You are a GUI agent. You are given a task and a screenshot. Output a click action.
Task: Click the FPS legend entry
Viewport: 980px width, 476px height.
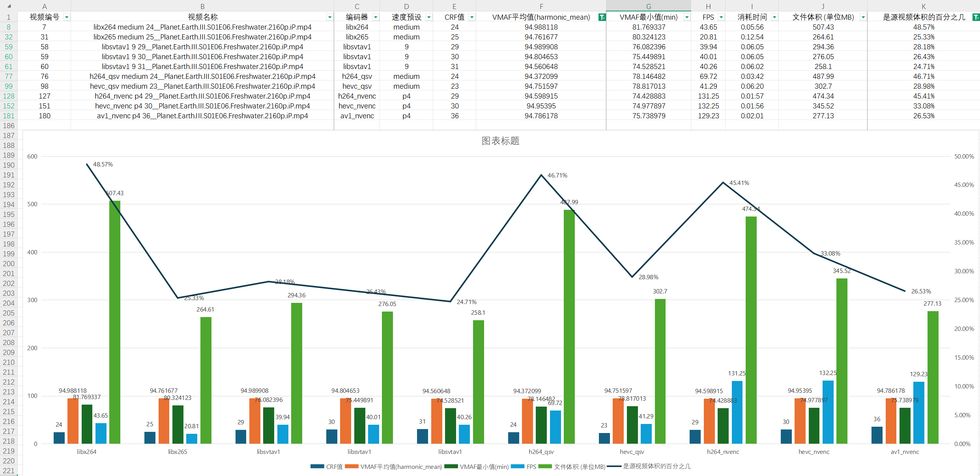point(531,467)
